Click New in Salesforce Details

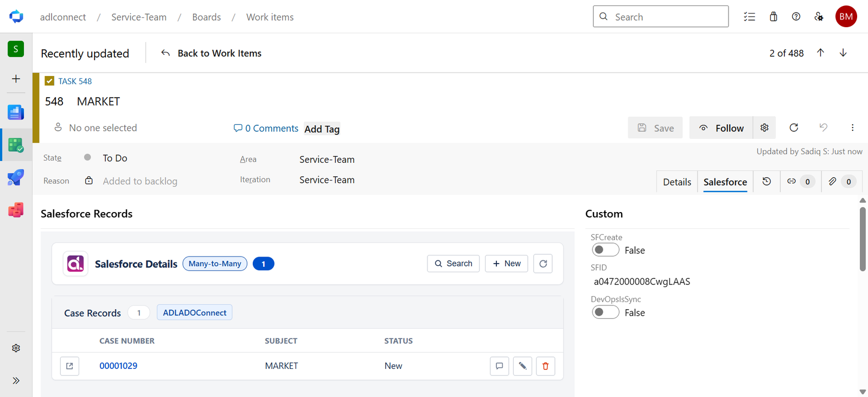(x=507, y=264)
